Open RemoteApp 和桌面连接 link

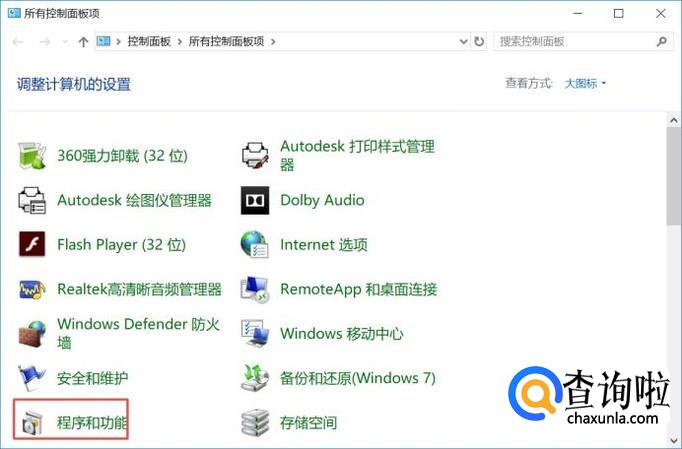tap(358, 289)
